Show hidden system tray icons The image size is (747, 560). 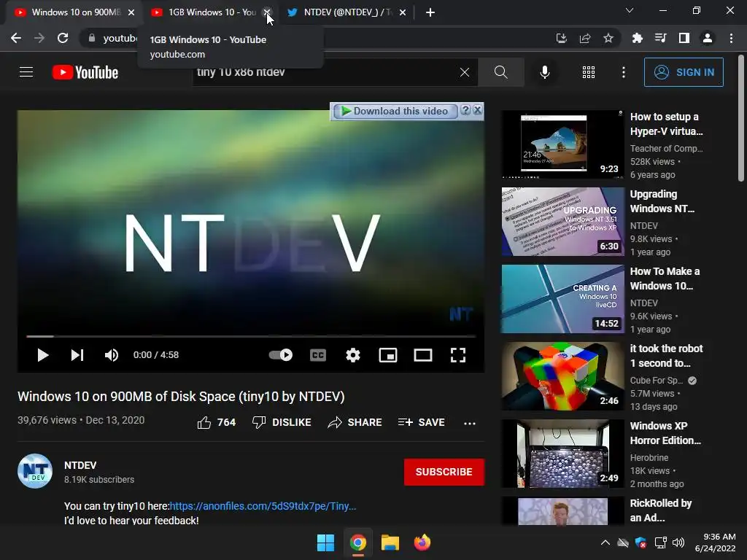click(605, 542)
